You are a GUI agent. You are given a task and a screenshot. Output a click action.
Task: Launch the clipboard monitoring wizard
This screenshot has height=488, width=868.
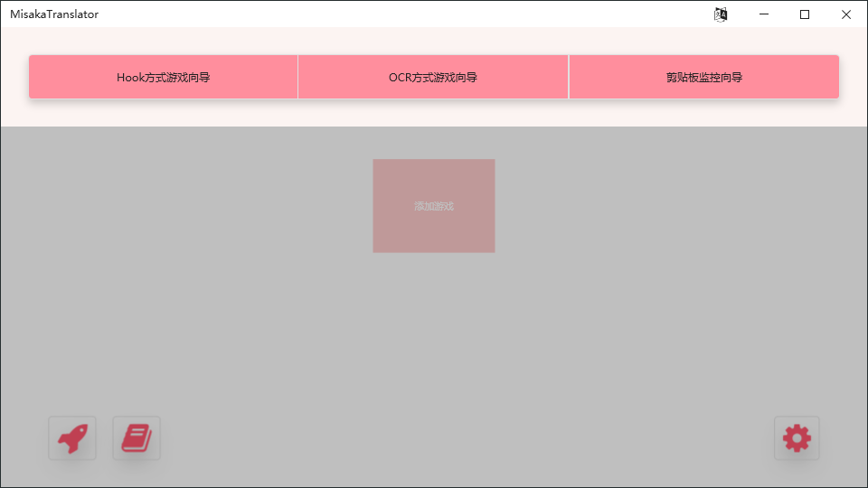pos(704,77)
